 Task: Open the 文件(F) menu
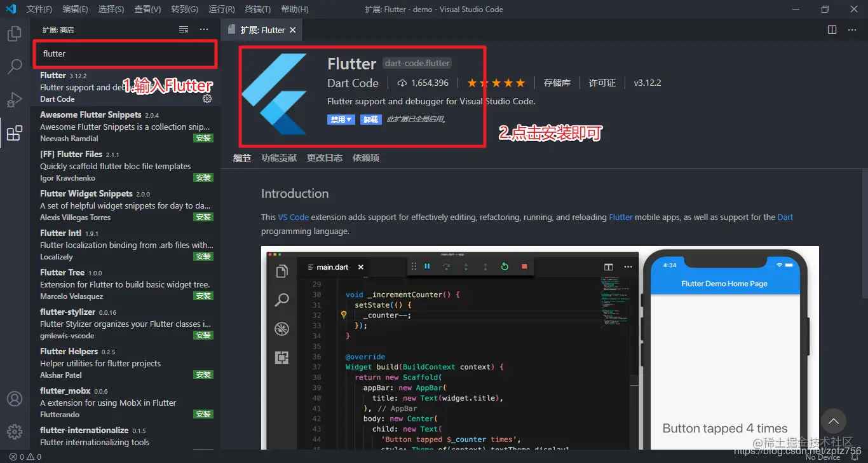[39, 9]
